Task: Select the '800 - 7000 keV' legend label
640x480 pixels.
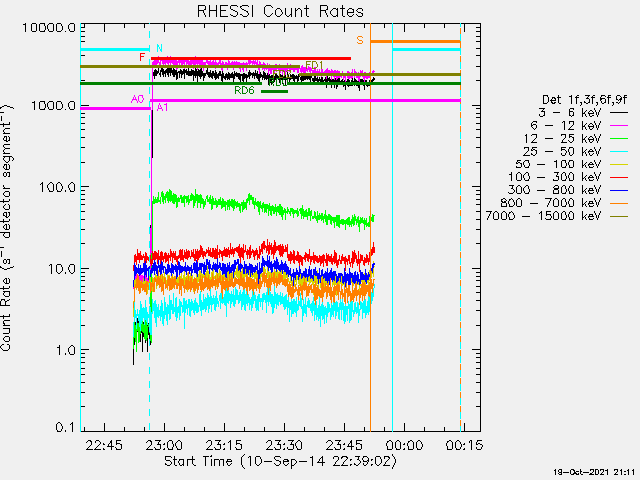Action: (x=551, y=203)
